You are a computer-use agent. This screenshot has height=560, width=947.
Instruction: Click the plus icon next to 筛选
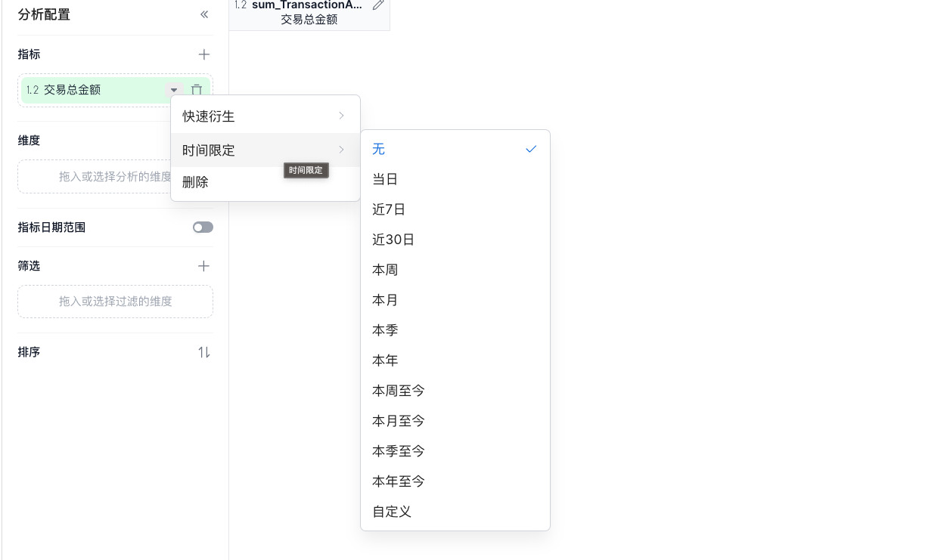pos(203,266)
